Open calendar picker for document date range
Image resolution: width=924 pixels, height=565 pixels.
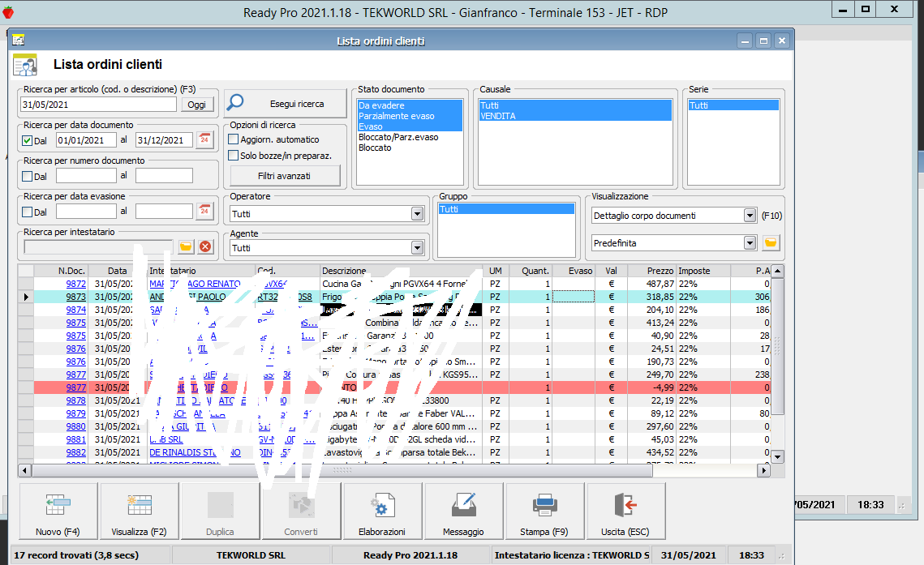pos(204,139)
